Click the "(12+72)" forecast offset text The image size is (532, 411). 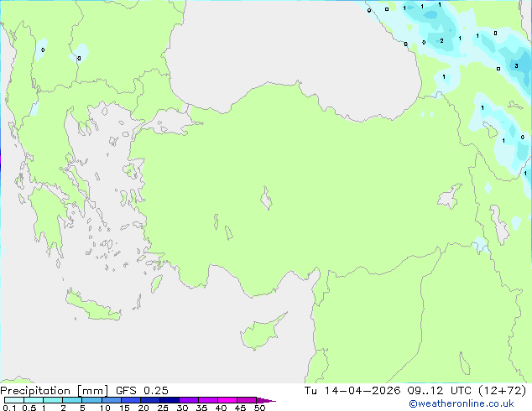[502, 391]
